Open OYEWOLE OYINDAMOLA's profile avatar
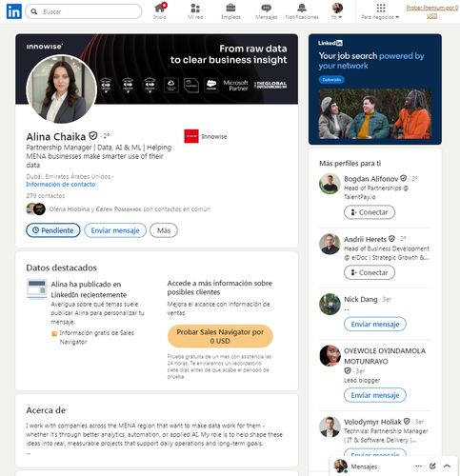The width and height of the screenshot is (460, 476). (330, 356)
